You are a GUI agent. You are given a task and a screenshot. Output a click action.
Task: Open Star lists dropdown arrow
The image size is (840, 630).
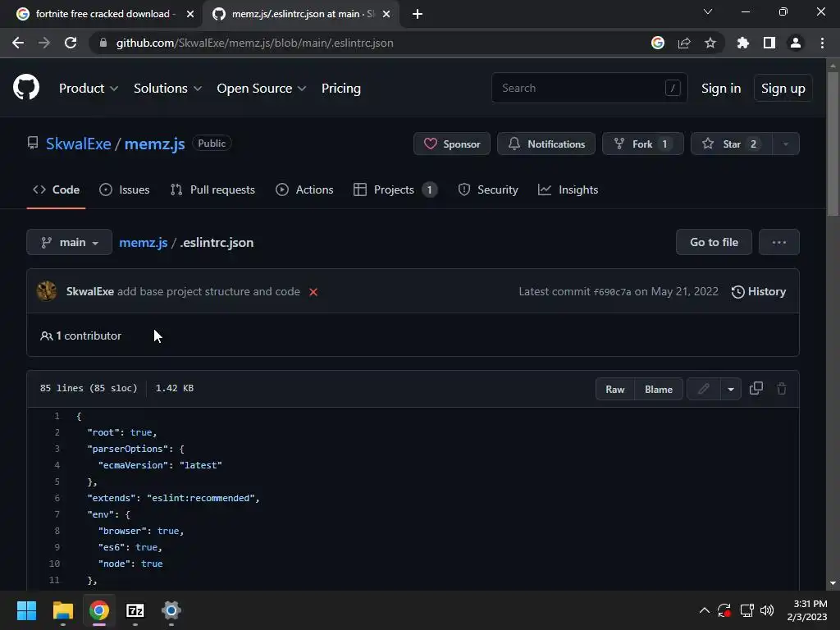point(785,144)
